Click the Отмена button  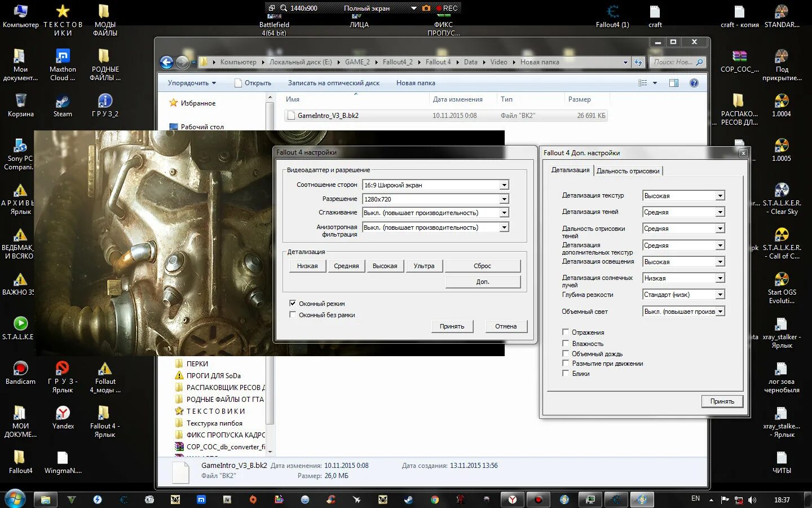coord(506,326)
